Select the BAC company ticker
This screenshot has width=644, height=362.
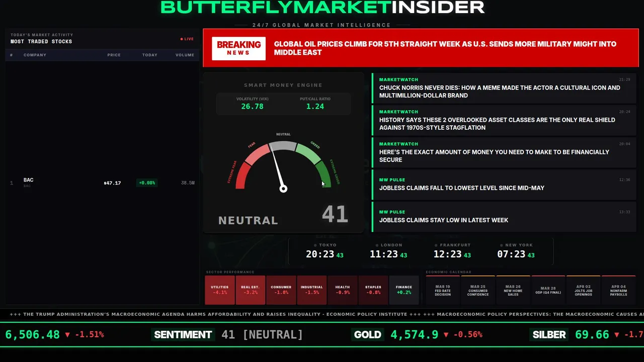coord(28,180)
